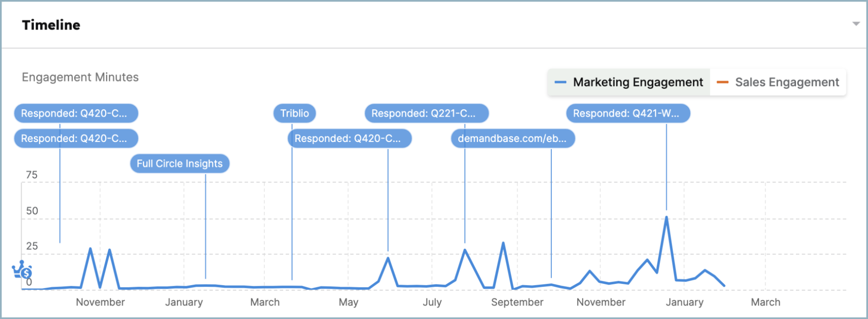
Task: Open the Triblio timeline marker
Action: (x=294, y=113)
